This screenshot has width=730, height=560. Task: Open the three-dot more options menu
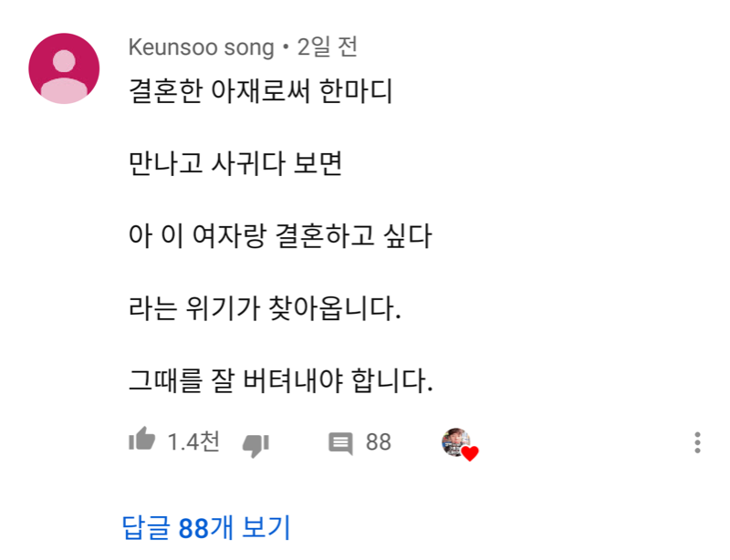[x=697, y=443]
